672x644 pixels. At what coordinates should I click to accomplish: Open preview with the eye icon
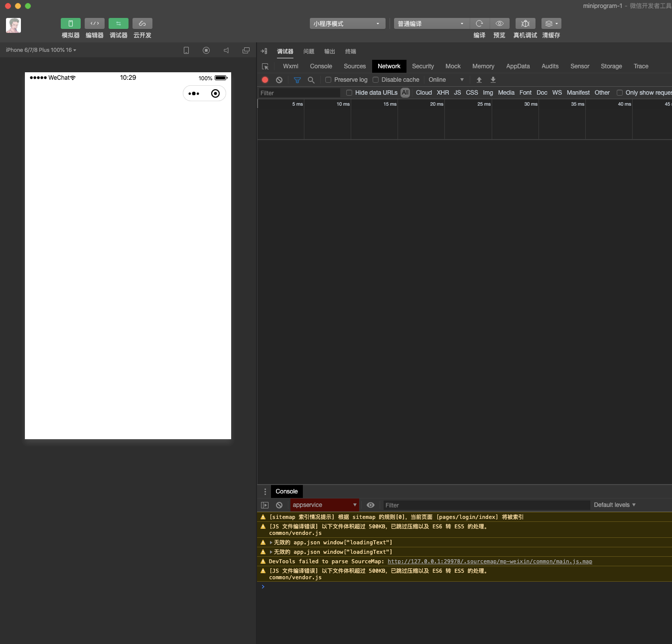click(499, 23)
